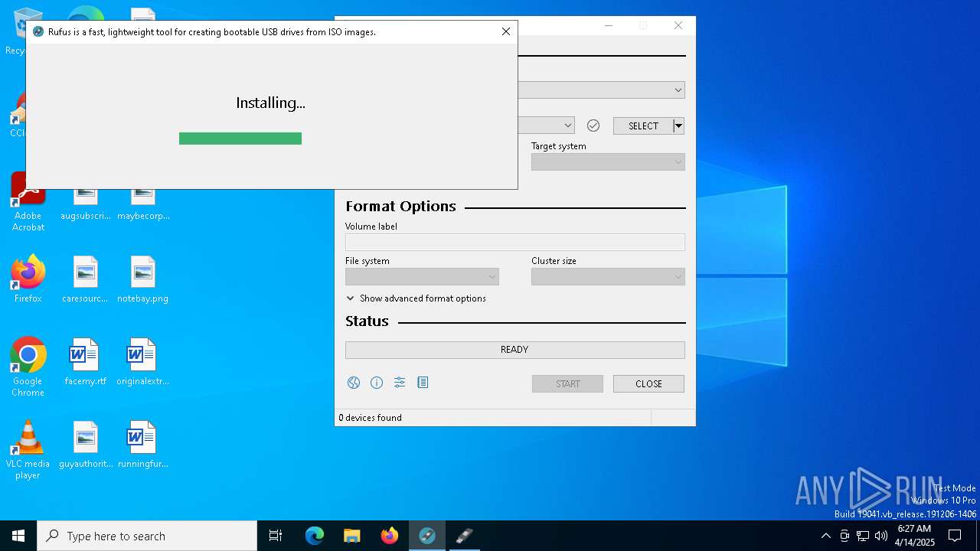Open the SELECT button split arrow
The image size is (980, 551).
tap(678, 126)
